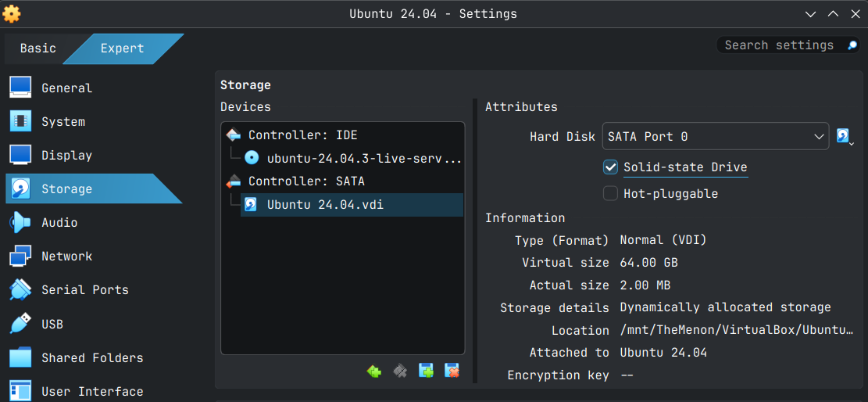Click the disk chooser icon beside Hard Disk
Screen dimensions: 868x402
[845, 137]
